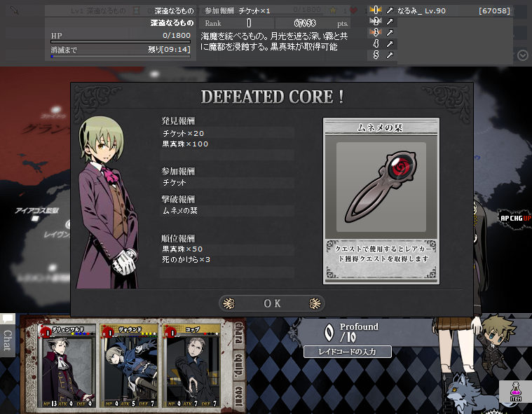
Task: Click the DEFEATED CORE ! title
Action: coord(272,97)
